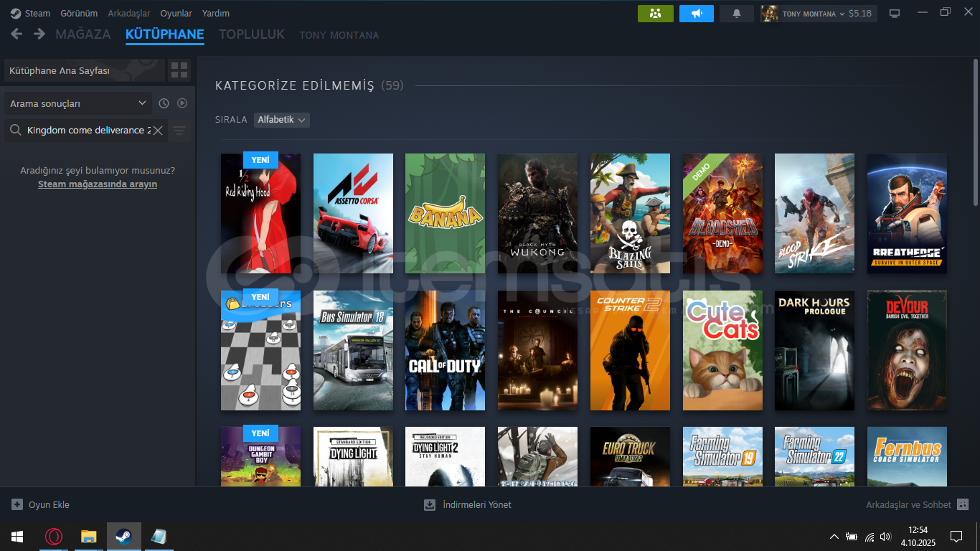Image resolution: width=980 pixels, height=551 pixels.
Task: Collapse the KATEGORİZE EDİLMEMİŞ section header
Action: tap(295, 86)
